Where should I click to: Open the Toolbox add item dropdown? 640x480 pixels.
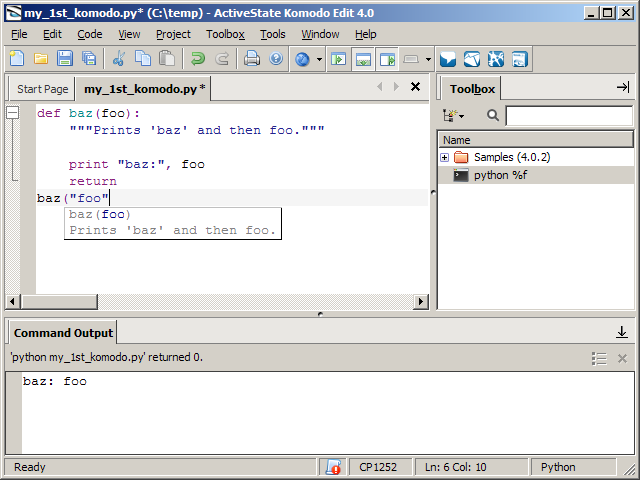click(453, 116)
